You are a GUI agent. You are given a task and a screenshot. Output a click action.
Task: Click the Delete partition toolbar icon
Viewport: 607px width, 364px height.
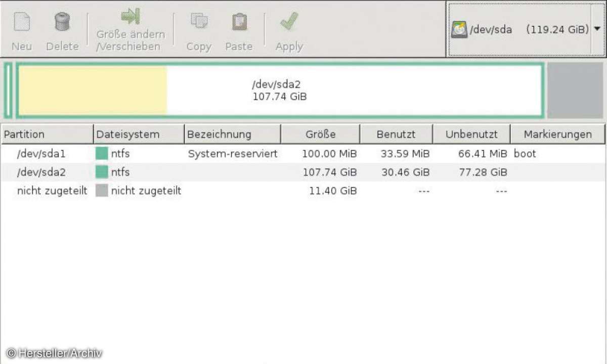pos(62,22)
